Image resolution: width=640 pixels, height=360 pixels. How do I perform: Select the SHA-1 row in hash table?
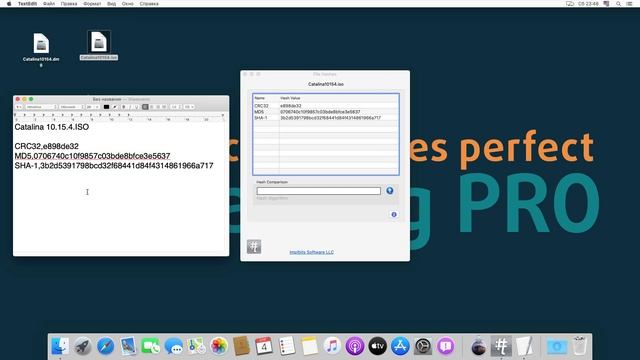326,118
